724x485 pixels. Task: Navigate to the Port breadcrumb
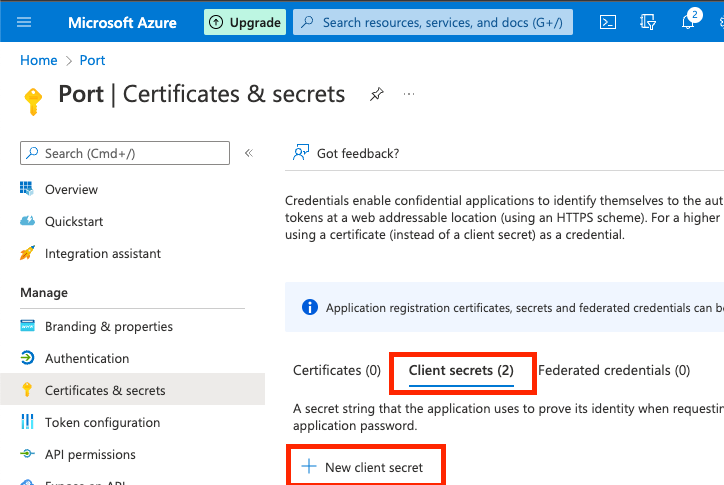tap(92, 60)
